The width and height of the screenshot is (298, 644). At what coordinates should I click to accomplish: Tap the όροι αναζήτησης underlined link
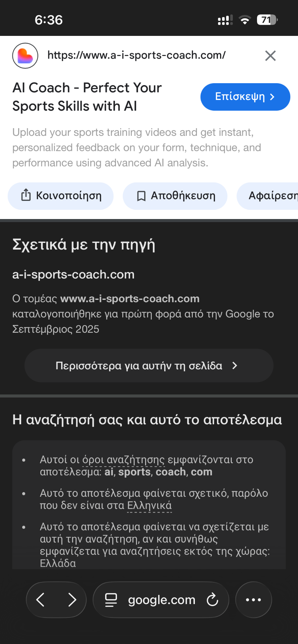coord(123,460)
